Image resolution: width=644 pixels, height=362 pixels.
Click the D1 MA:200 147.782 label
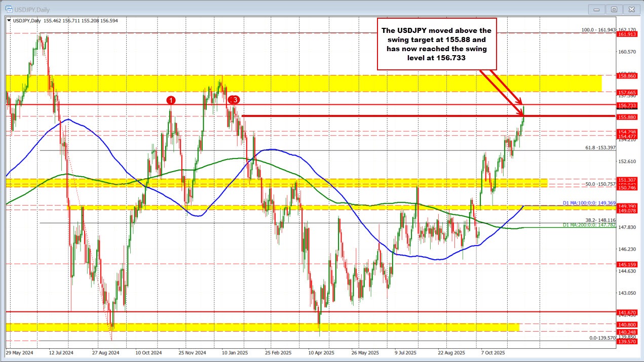(590, 225)
